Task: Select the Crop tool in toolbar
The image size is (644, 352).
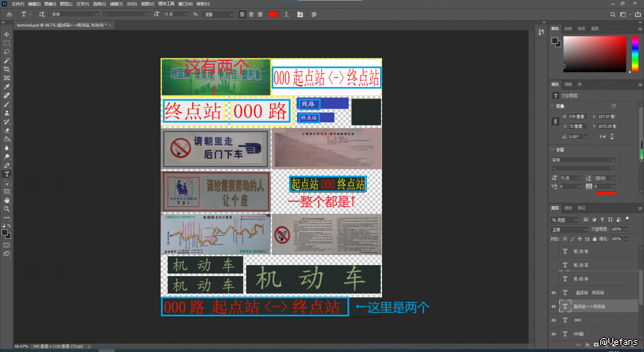Action: pos(7,69)
